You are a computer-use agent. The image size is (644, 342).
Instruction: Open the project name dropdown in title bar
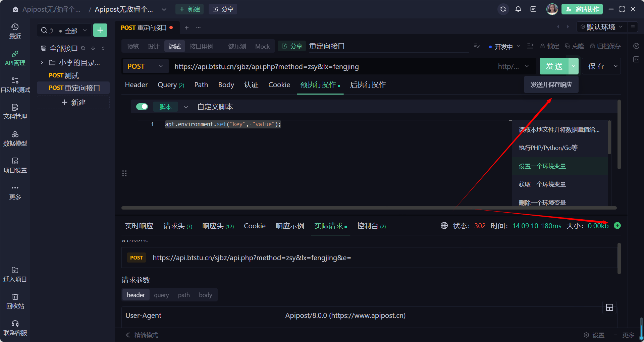[164, 9]
